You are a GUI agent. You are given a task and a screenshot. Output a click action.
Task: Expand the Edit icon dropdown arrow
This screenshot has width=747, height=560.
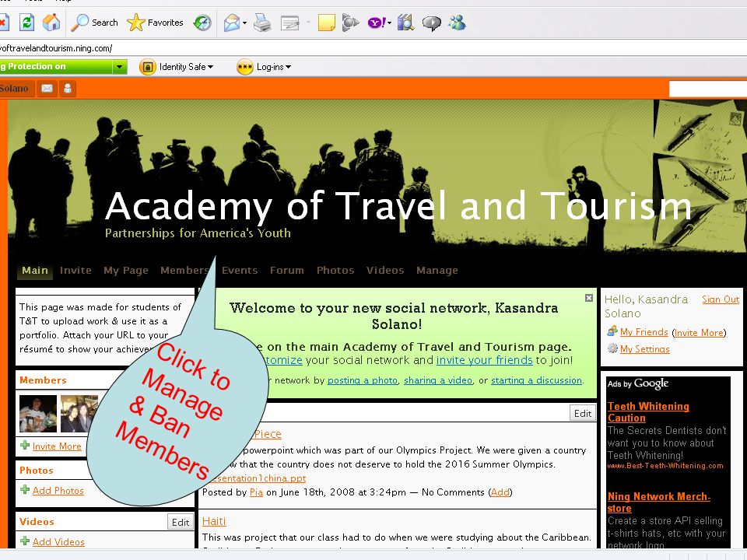pyautogui.click(x=308, y=23)
